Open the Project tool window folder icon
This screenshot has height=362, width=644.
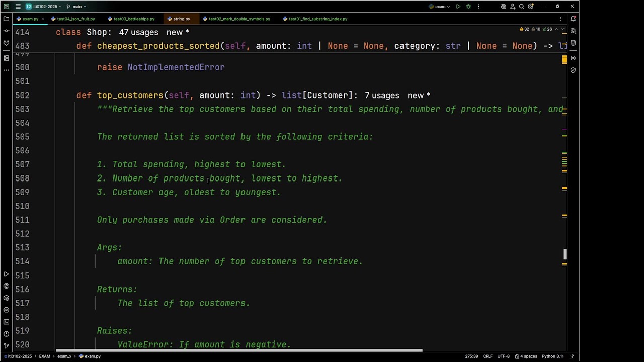[6, 19]
